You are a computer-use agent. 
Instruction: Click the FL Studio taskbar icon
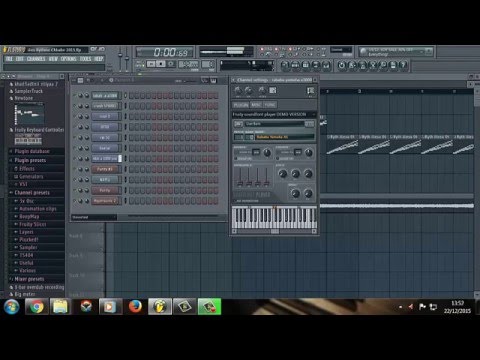(x=160, y=307)
